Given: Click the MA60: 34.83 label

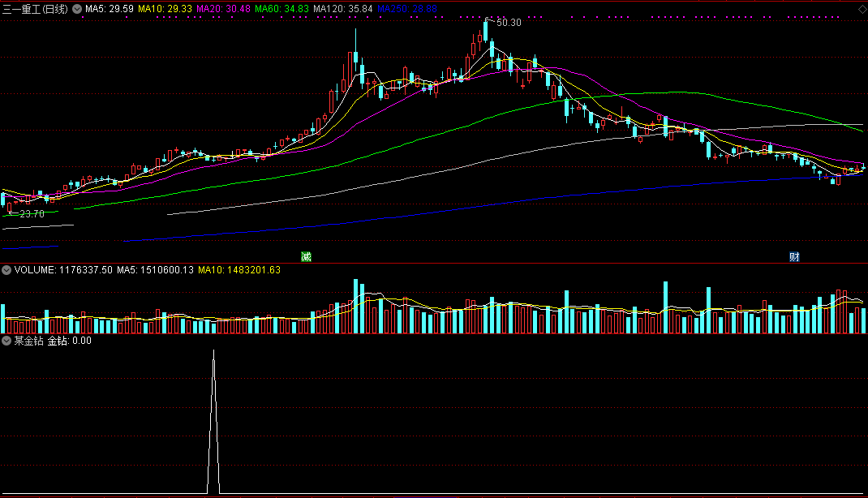Looking at the screenshot, I should [x=281, y=9].
